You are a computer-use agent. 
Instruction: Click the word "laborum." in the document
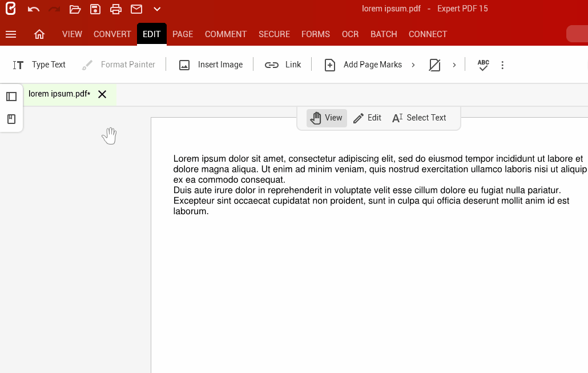tap(191, 211)
